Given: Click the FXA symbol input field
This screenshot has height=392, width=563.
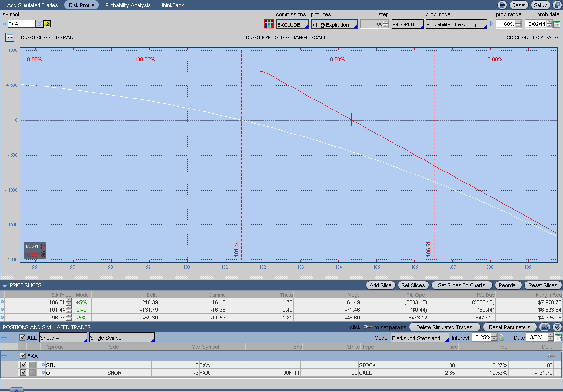Looking at the screenshot, I should coord(22,24).
